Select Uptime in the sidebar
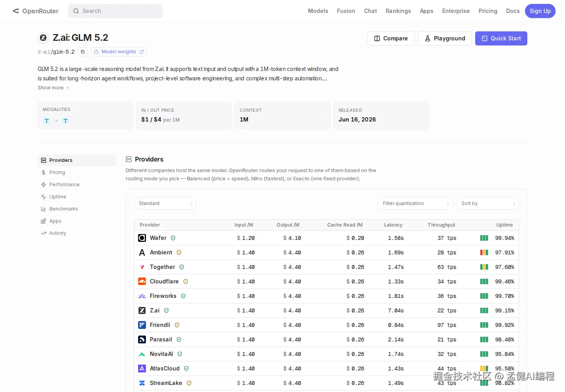Screen dimensions: 565x392 [x=77, y=197]
